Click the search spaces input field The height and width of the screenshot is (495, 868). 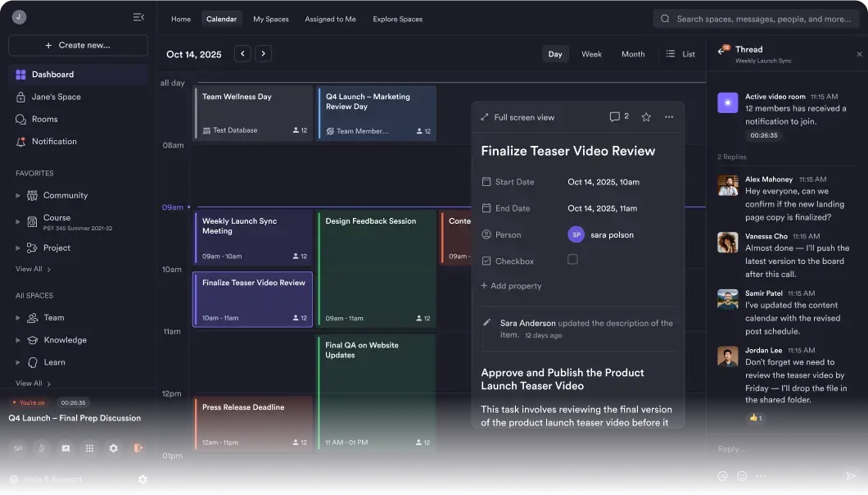pyautogui.click(x=762, y=19)
